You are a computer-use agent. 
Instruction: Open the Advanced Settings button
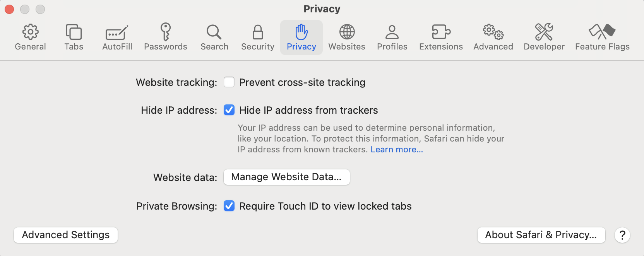(x=66, y=235)
